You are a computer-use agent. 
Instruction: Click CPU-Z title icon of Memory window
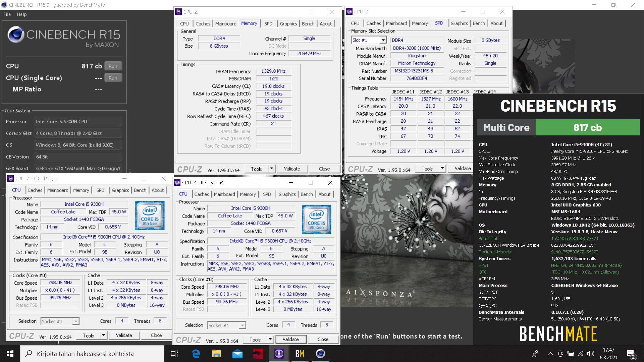coord(179,12)
